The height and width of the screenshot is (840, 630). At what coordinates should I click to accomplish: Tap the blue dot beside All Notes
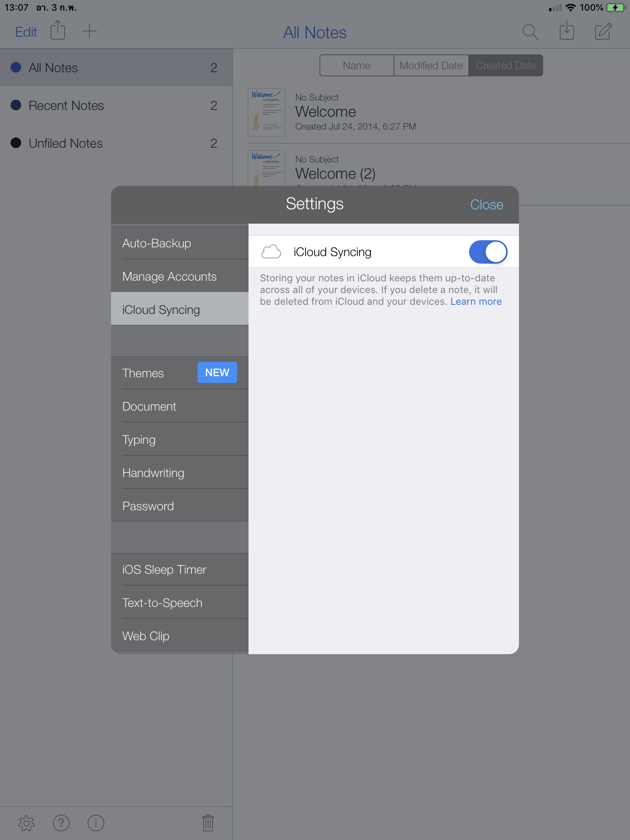click(x=16, y=67)
